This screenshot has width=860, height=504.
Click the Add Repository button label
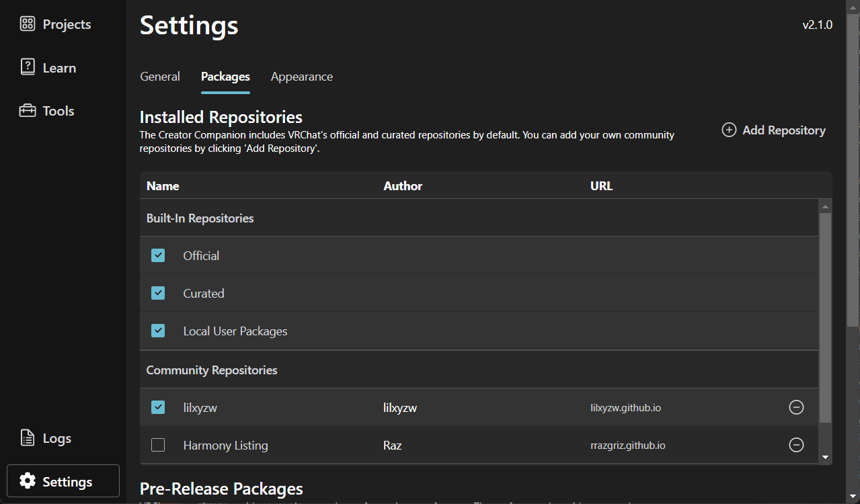[783, 130]
